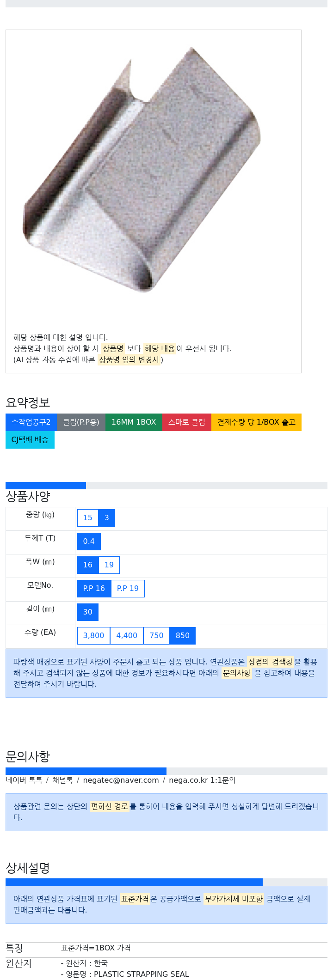The image size is (333, 980).
Task: Click the strapping seal product image
Action: 142,170
